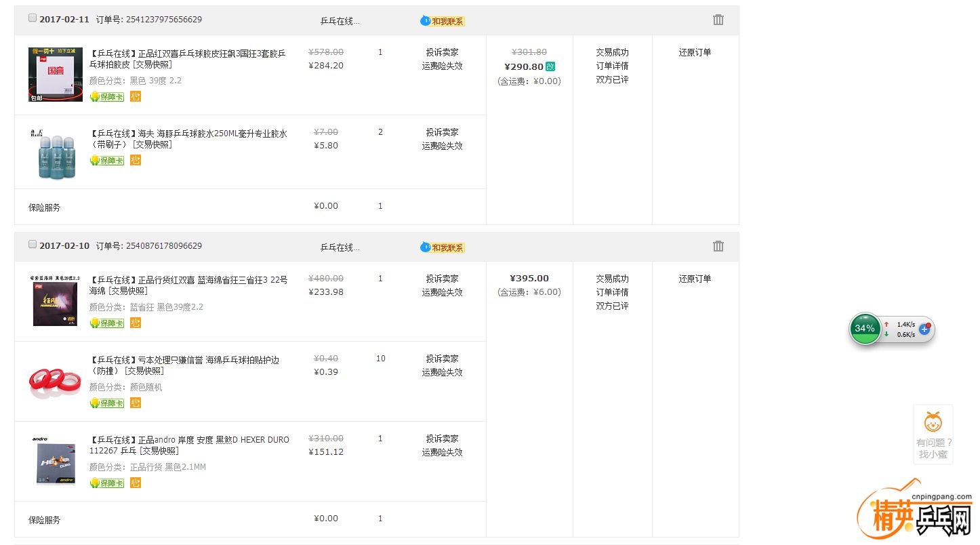Delete the 2017-02-11 order with trash icon
Screen dimensions: 980x545
click(718, 20)
